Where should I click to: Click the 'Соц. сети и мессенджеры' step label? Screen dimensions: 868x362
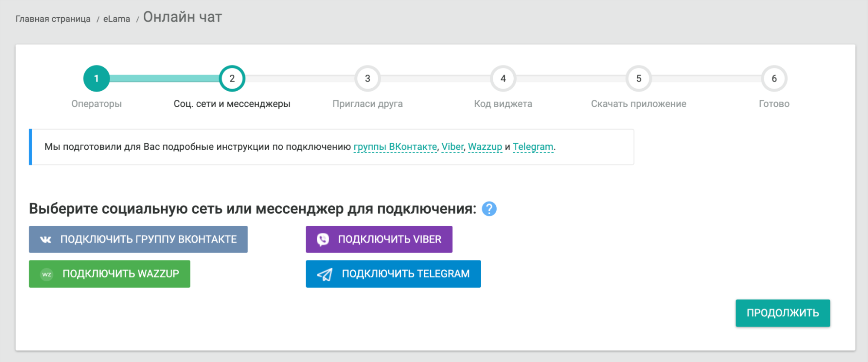coord(232,104)
